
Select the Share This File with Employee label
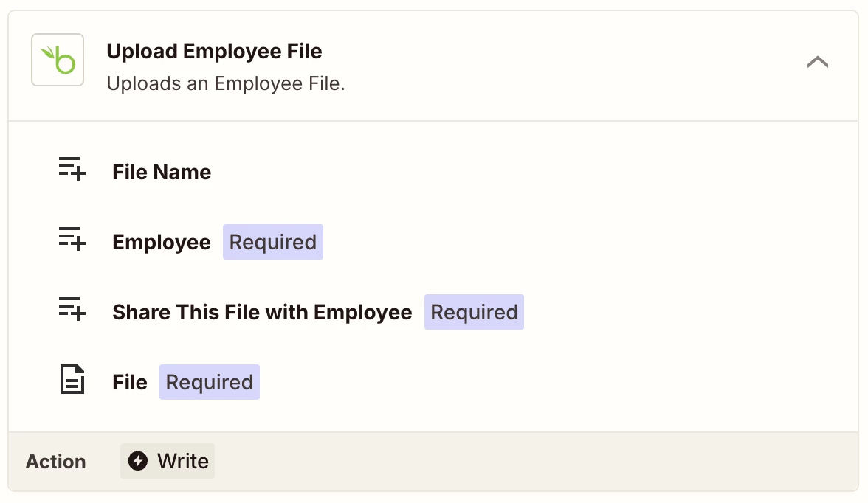tap(262, 312)
